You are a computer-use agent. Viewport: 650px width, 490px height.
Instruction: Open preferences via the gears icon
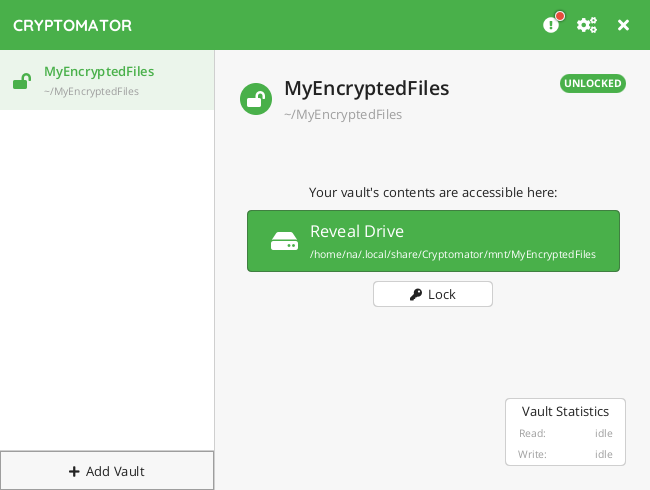pyautogui.click(x=587, y=25)
